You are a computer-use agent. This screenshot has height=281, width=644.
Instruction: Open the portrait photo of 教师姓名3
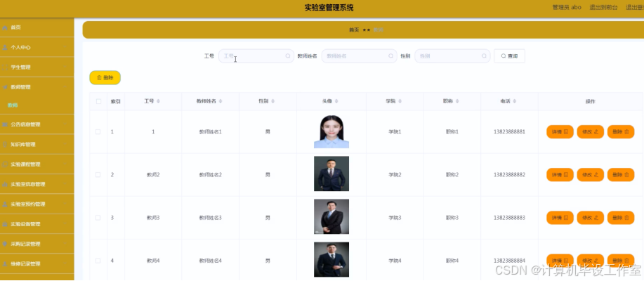click(331, 216)
